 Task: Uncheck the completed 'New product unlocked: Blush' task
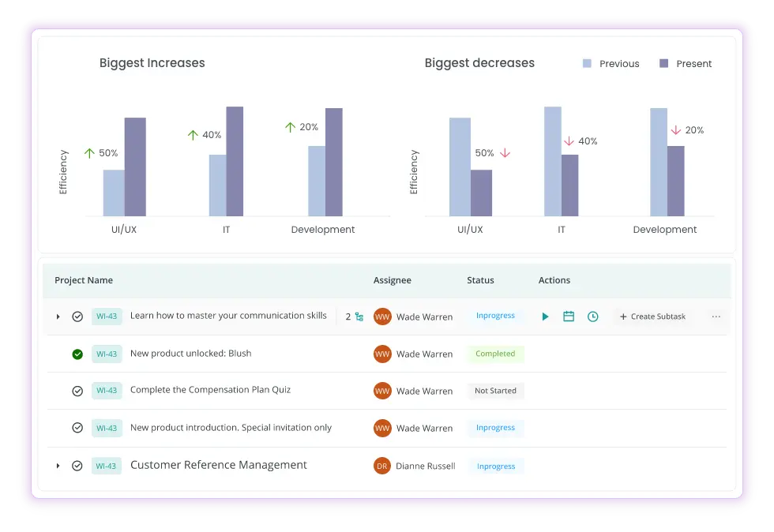pyautogui.click(x=77, y=354)
